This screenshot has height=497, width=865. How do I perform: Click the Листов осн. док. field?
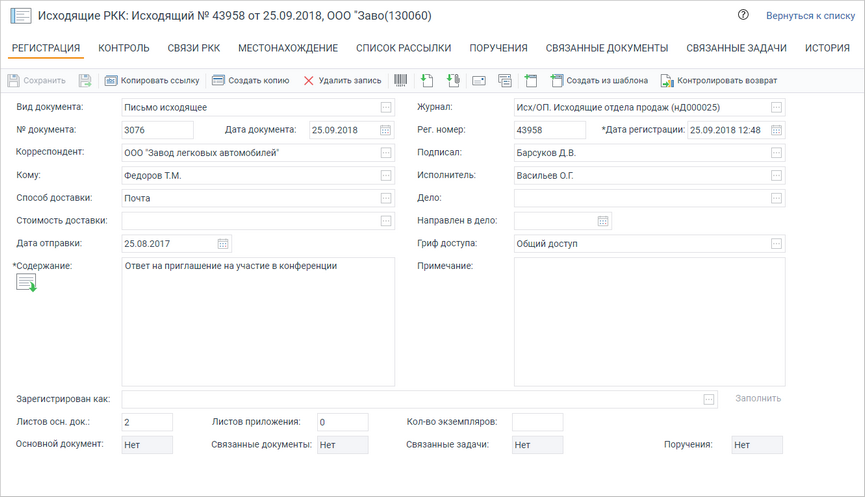tap(147, 422)
